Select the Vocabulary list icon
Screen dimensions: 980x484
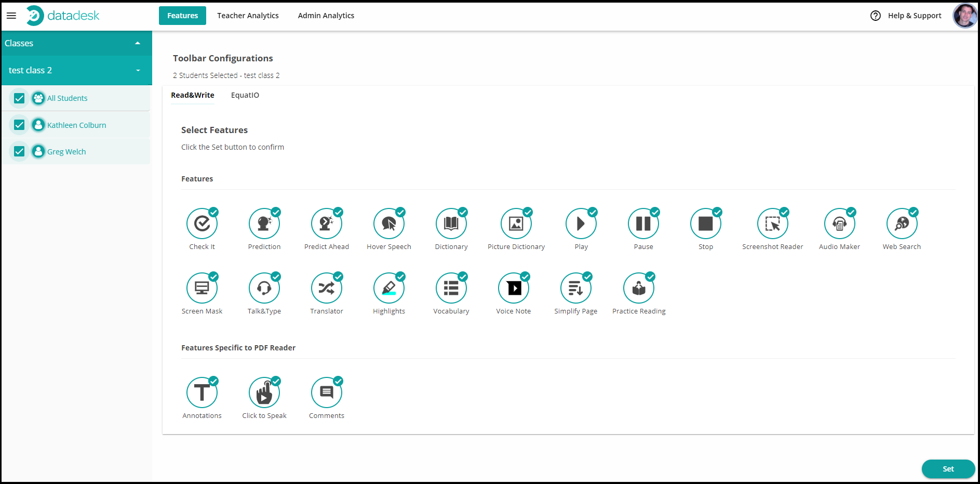[x=451, y=288]
